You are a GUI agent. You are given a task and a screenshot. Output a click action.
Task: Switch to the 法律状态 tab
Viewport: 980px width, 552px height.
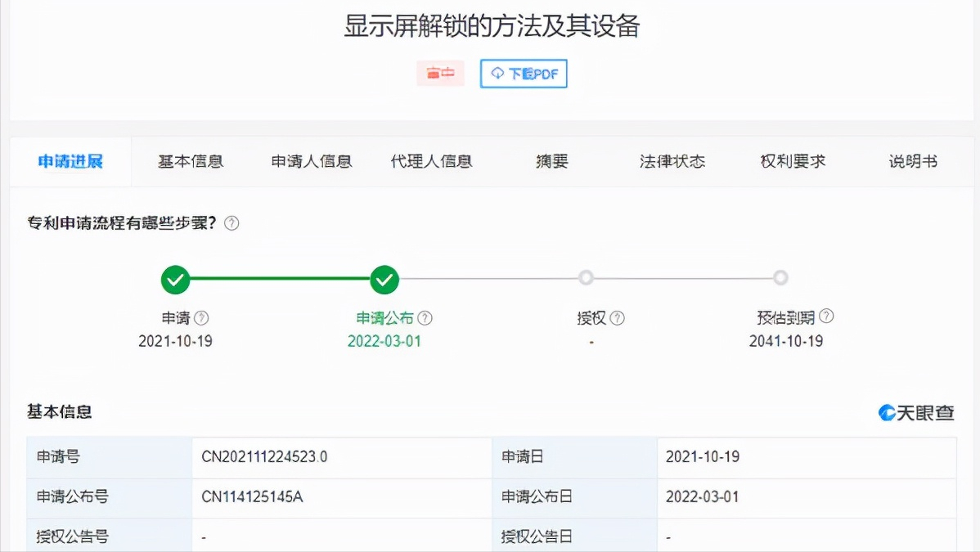(671, 161)
